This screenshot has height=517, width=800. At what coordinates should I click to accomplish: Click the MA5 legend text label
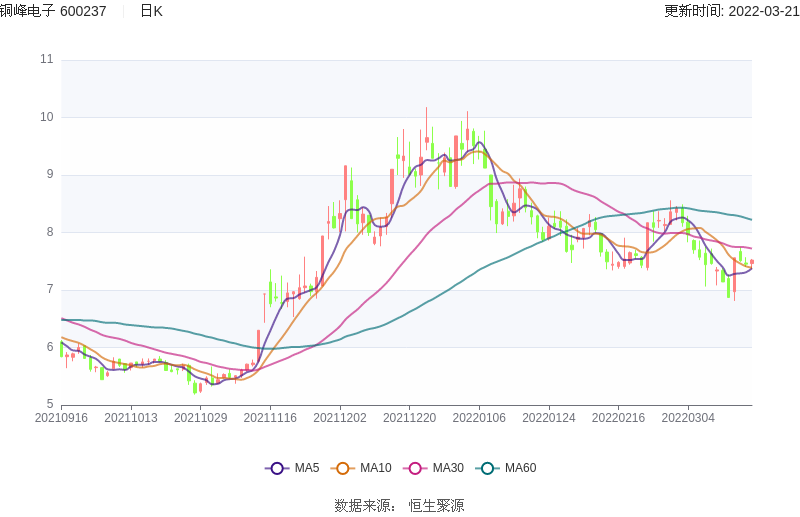pyautogui.click(x=307, y=468)
